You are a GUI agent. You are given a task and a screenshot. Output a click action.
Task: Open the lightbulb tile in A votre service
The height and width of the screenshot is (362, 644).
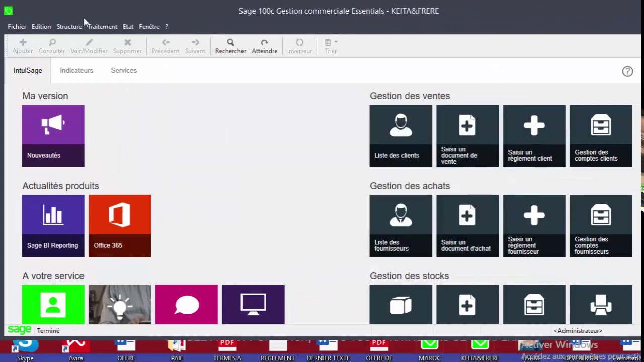tap(120, 304)
